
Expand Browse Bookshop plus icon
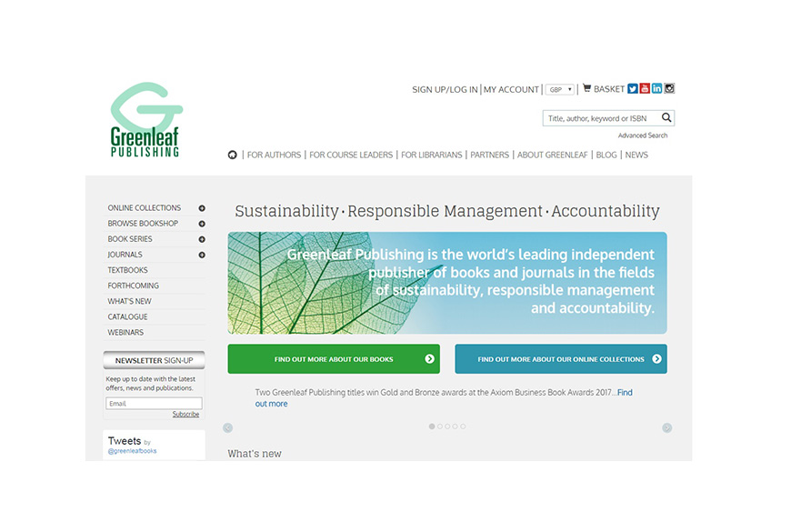click(202, 224)
